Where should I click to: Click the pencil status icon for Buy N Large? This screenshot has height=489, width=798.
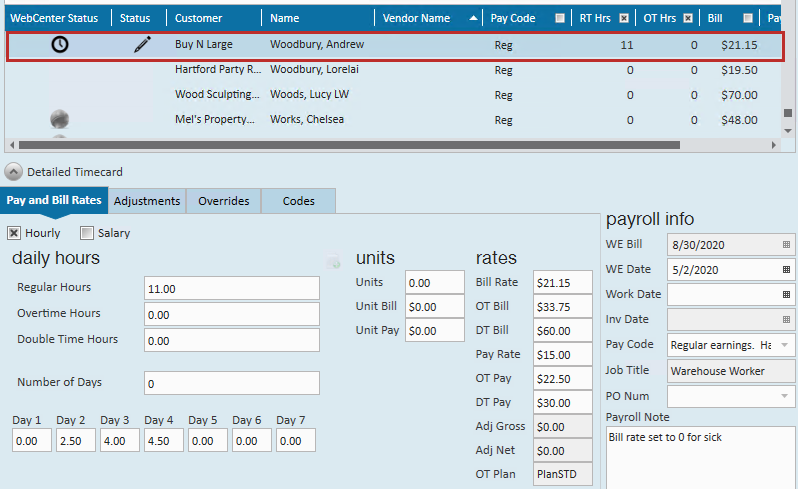tap(142, 45)
